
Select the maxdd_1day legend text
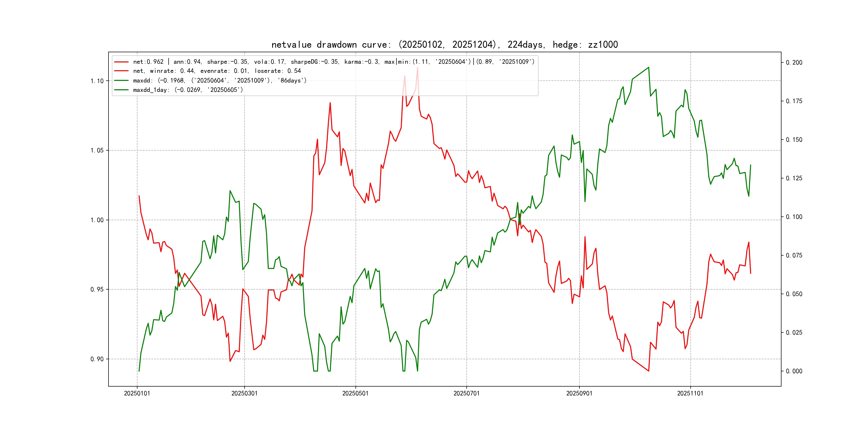click(x=188, y=90)
